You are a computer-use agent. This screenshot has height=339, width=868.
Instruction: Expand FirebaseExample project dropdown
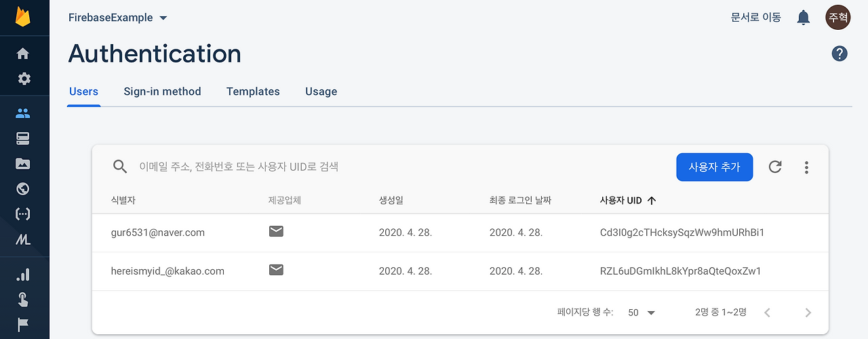click(118, 18)
